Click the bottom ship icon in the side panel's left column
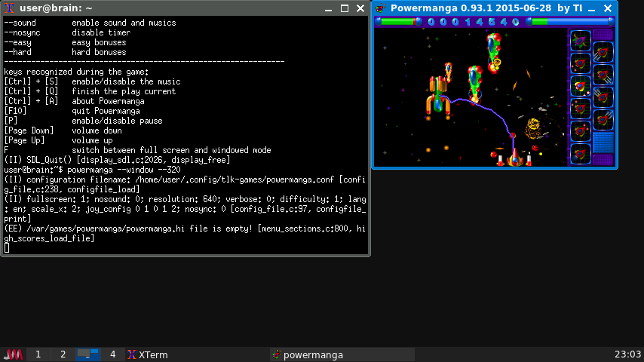The width and height of the screenshot is (644, 362). tap(580, 152)
